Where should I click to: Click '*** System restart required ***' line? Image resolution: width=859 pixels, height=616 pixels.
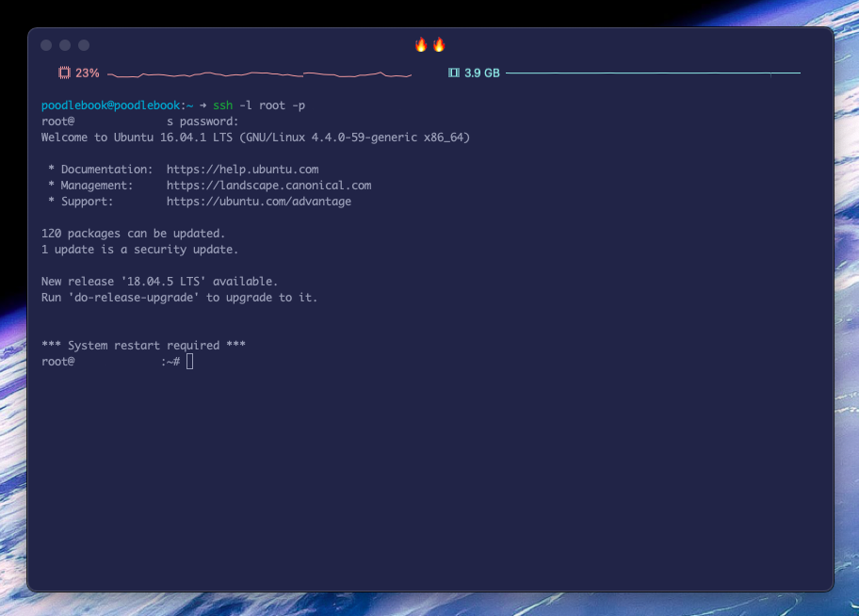[x=143, y=346]
